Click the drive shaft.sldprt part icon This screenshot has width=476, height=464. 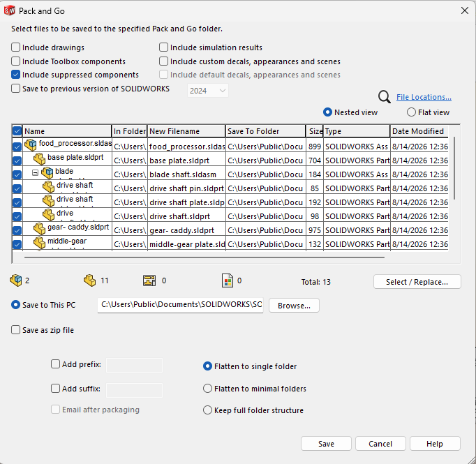coord(48,214)
